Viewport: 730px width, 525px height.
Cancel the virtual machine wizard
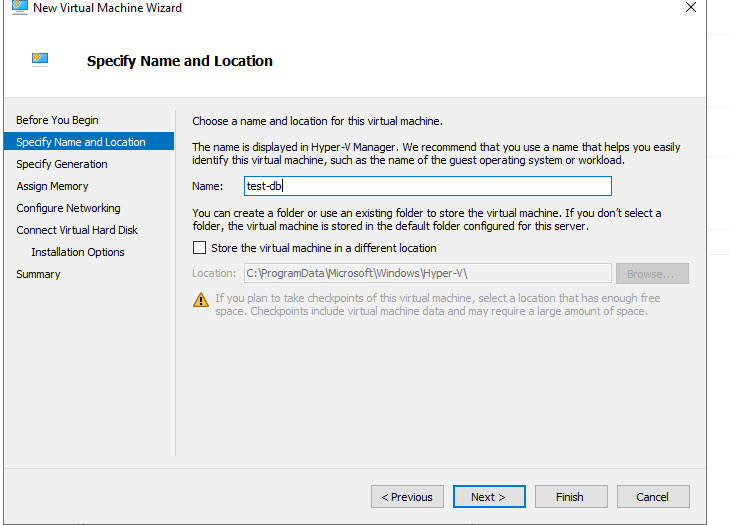click(651, 497)
